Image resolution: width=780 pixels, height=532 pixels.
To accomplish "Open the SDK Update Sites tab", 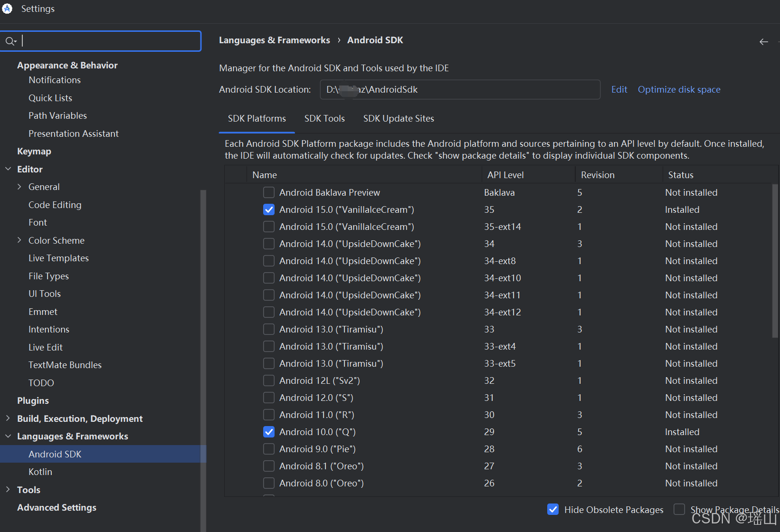I will point(399,118).
